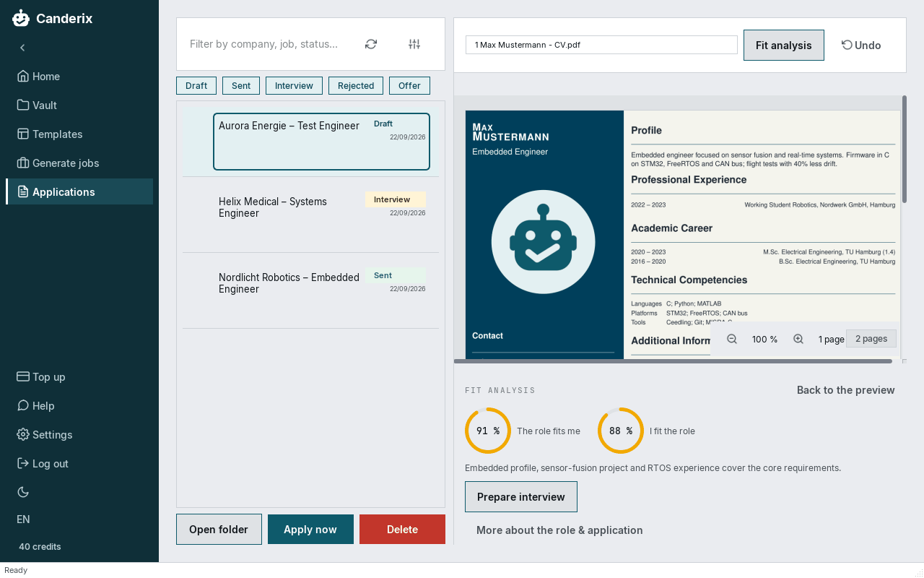
Task: Switch preview to 2 pages view
Action: (871, 339)
